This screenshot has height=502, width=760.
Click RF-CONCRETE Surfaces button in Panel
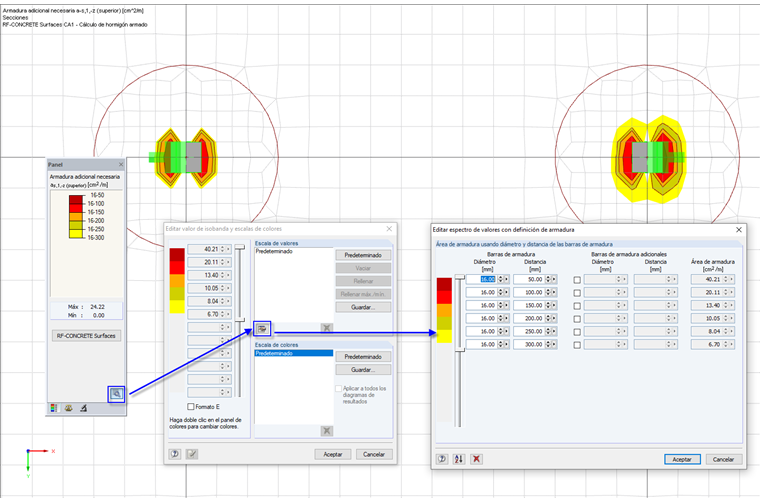coord(86,336)
